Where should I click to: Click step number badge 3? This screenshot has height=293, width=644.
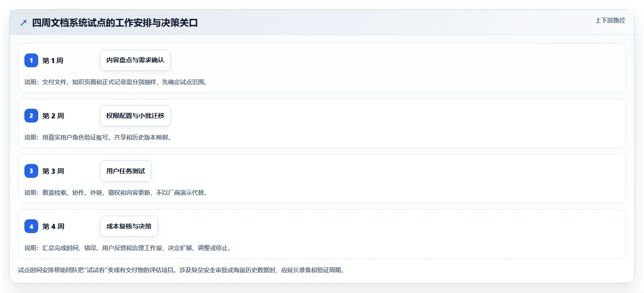click(x=31, y=171)
